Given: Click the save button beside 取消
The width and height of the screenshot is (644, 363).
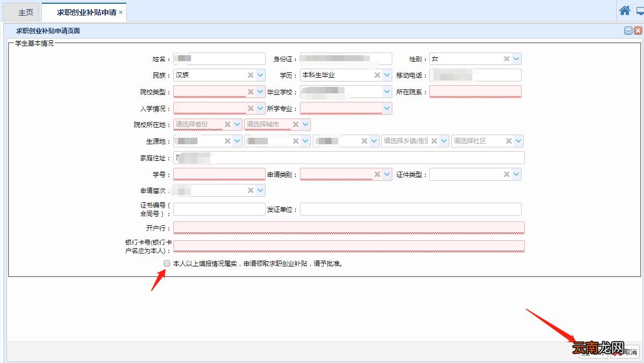Looking at the screenshot, I should click(593, 353).
